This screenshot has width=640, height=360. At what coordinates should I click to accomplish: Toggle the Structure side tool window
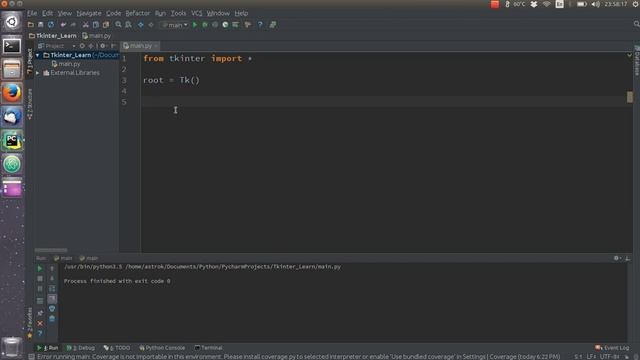point(30,104)
